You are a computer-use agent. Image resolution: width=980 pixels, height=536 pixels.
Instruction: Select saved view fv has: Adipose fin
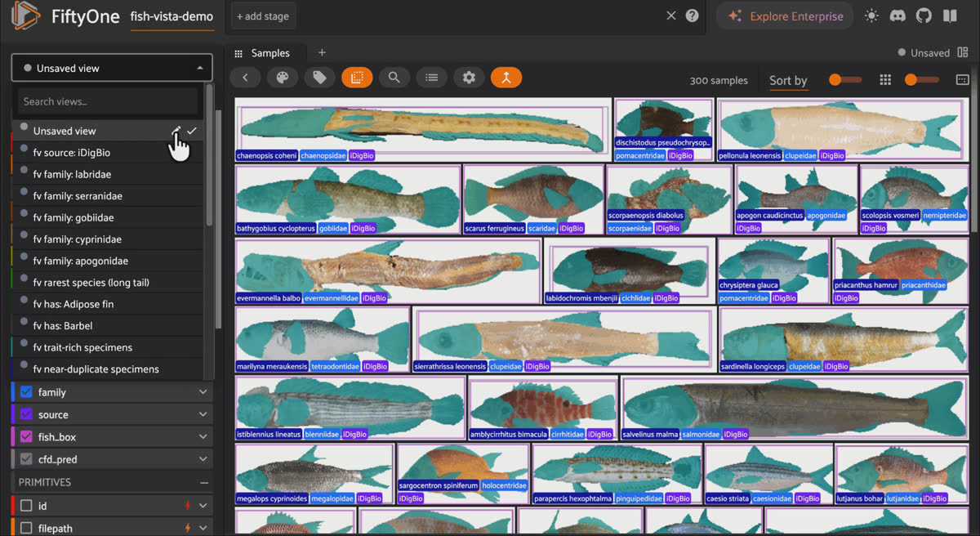pyautogui.click(x=108, y=304)
